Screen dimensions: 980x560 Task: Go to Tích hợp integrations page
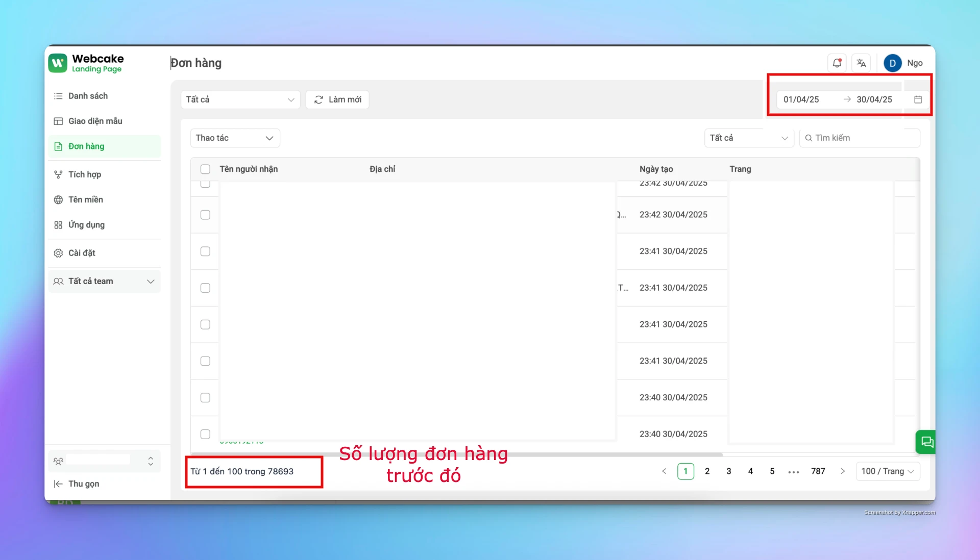(x=84, y=174)
